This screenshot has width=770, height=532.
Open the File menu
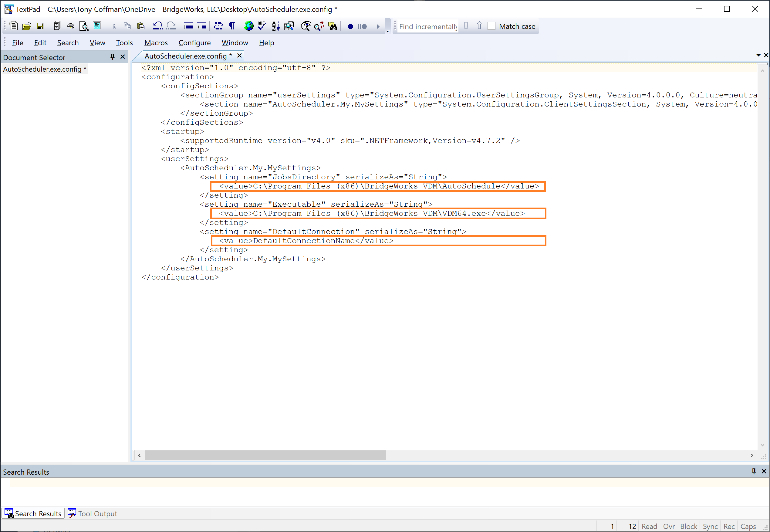coord(17,43)
